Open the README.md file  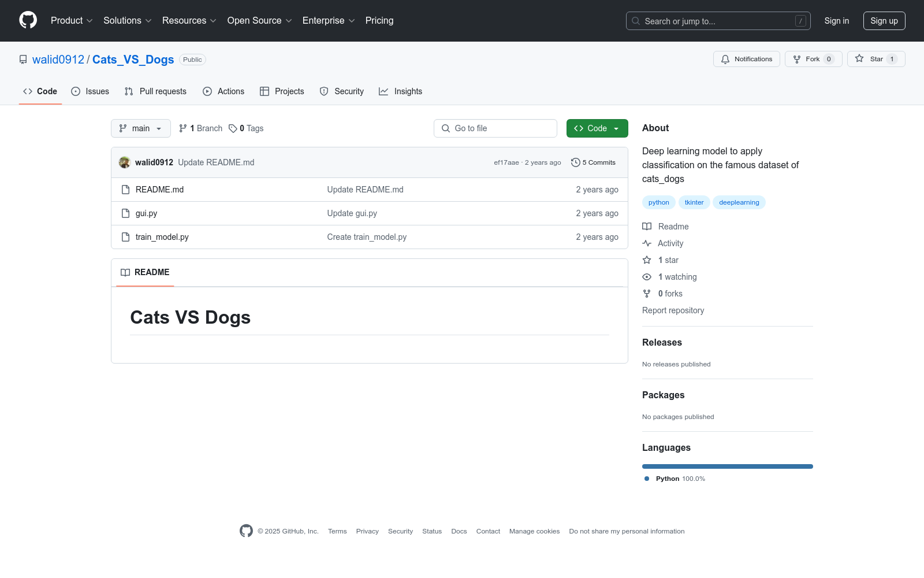159,190
